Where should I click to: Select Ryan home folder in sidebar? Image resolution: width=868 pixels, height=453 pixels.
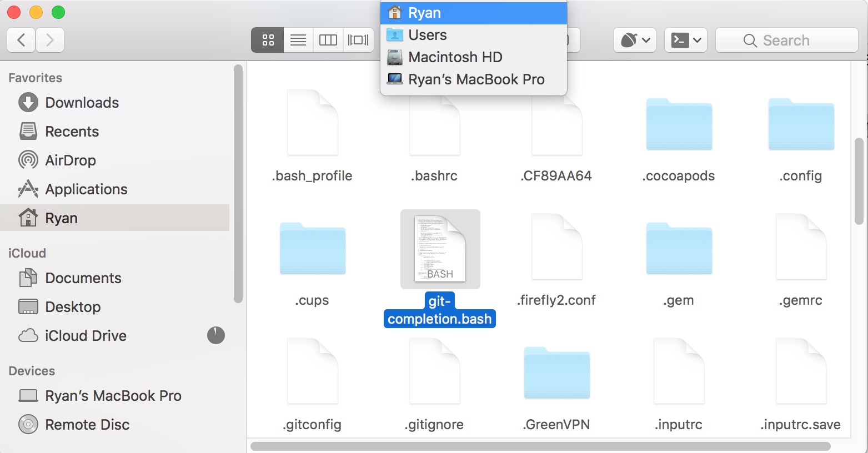pyautogui.click(x=115, y=218)
